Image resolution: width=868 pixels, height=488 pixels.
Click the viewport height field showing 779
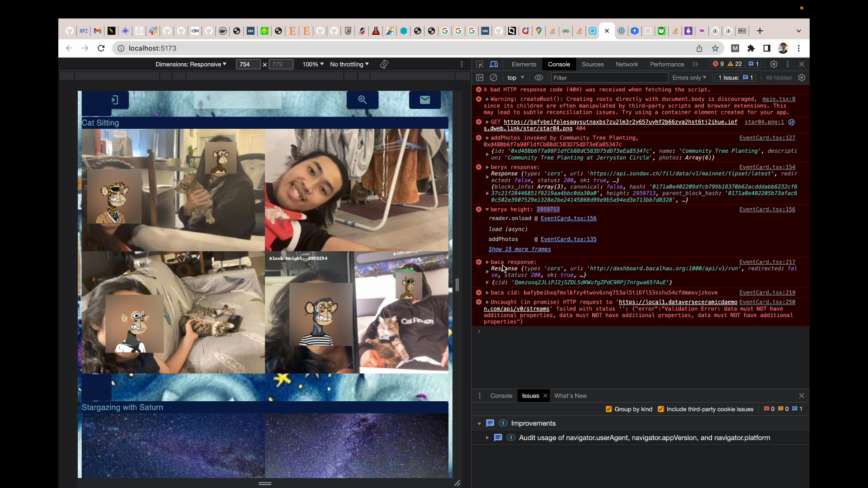coord(281,64)
